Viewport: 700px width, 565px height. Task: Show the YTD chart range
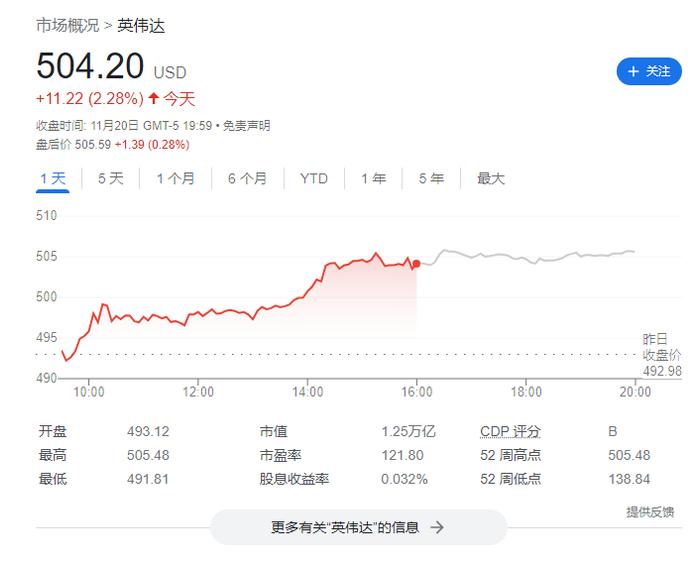pos(314,179)
